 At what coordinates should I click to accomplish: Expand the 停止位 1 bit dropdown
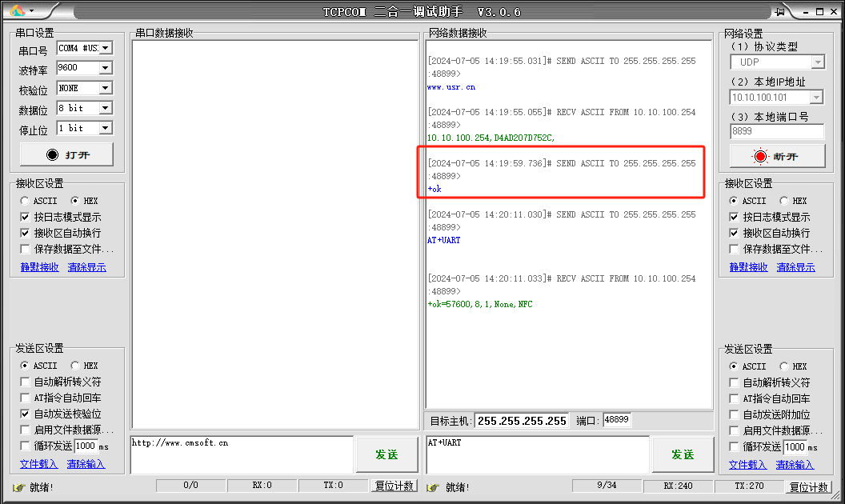pyautogui.click(x=106, y=128)
